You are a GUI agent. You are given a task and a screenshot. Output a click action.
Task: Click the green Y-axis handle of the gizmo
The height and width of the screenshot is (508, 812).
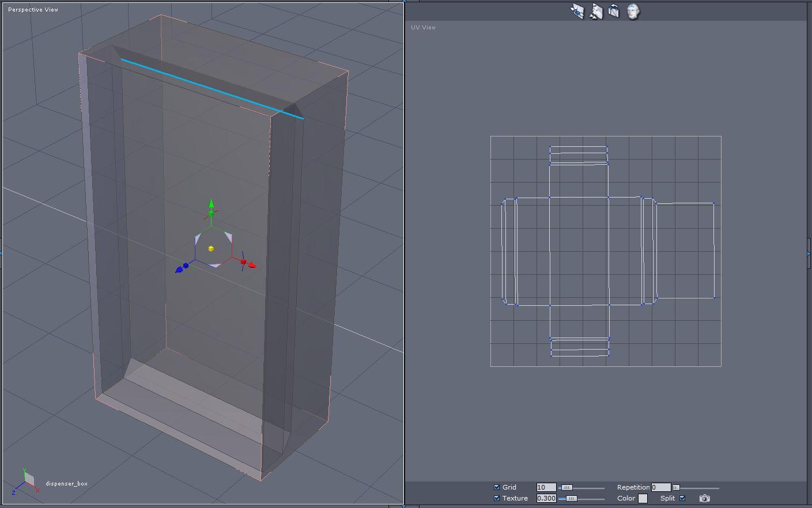tap(211, 203)
